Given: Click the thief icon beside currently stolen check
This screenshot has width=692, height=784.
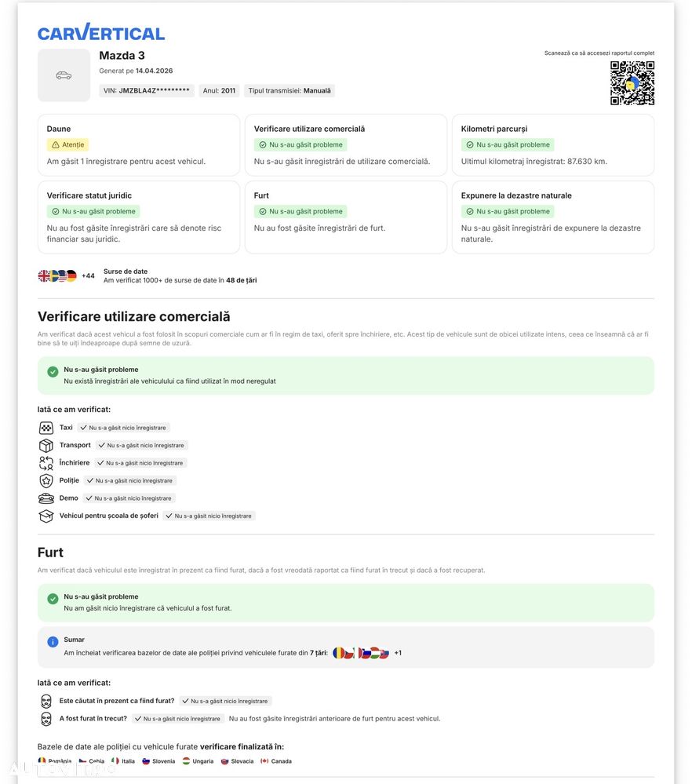Looking at the screenshot, I should (46, 701).
